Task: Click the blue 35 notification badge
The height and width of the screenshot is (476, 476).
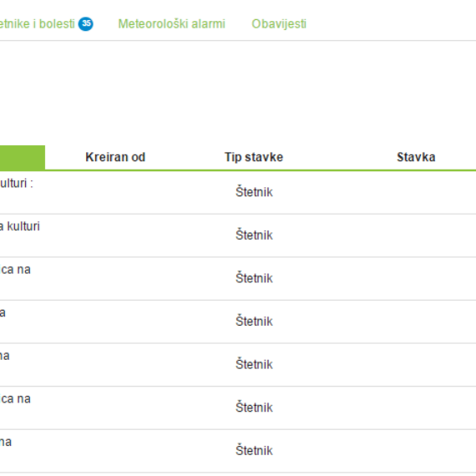Action: (86, 23)
